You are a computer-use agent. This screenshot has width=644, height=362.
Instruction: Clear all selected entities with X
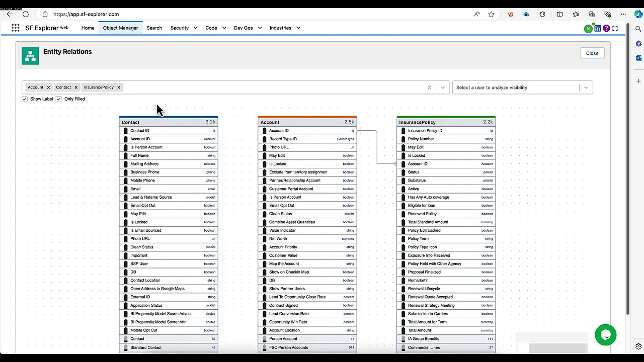pyautogui.click(x=429, y=87)
